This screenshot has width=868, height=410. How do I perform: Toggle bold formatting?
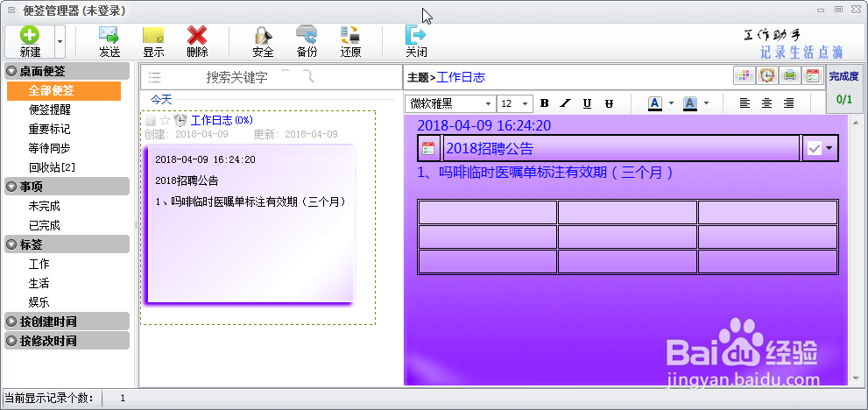point(544,103)
